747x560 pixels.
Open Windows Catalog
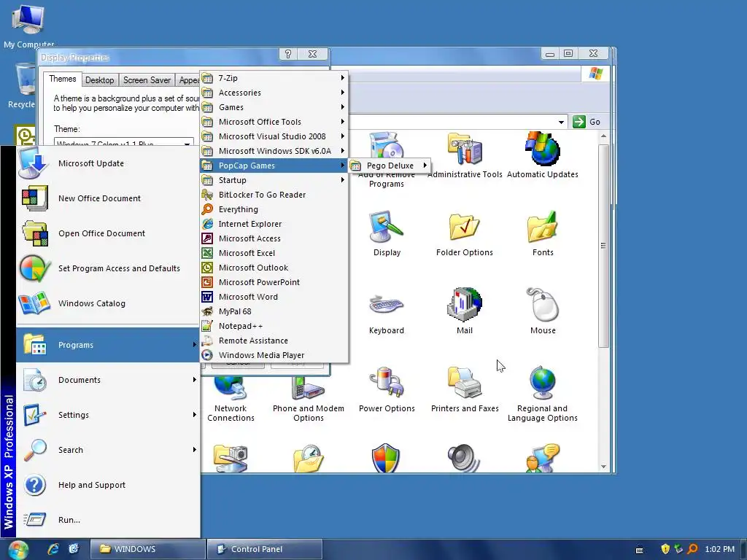108,303
